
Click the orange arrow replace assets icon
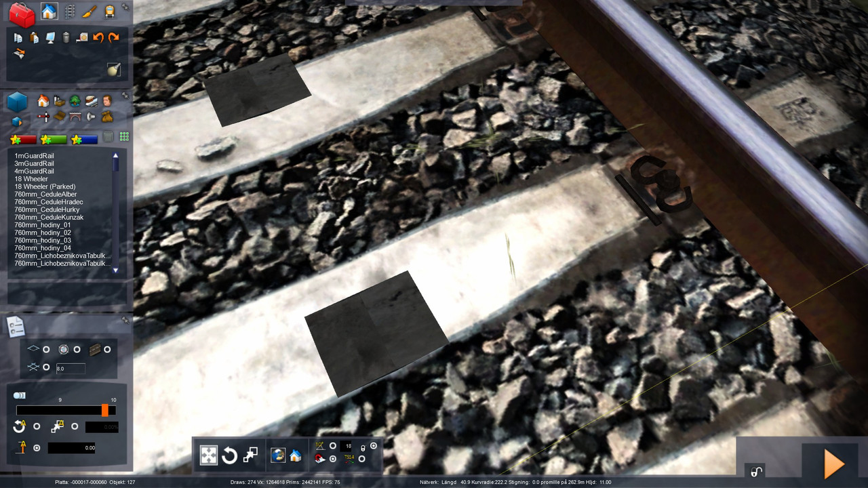(x=19, y=54)
